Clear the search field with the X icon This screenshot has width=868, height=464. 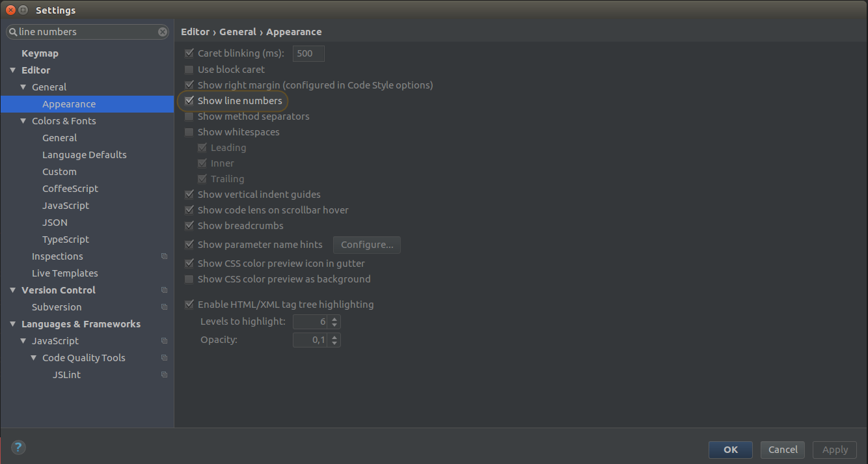[x=163, y=32]
